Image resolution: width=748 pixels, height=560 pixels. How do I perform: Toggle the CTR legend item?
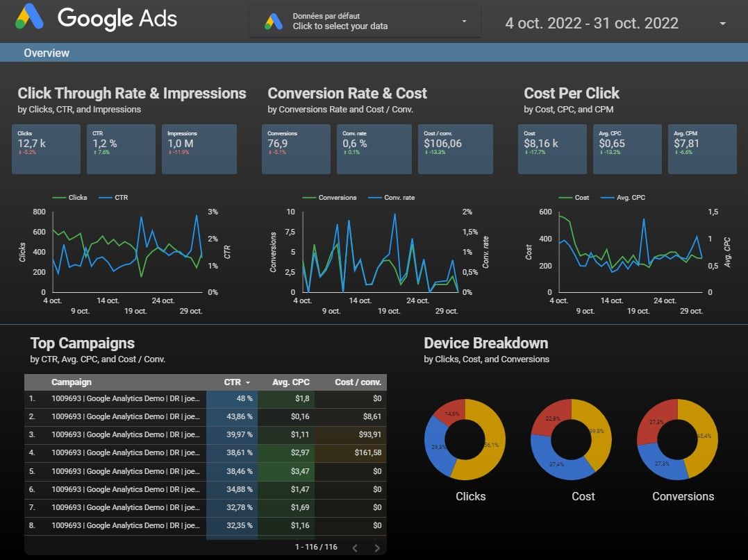113,197
